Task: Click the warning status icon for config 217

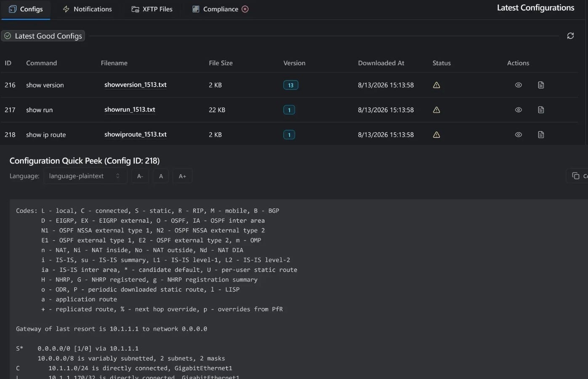Action: (436, 110)
